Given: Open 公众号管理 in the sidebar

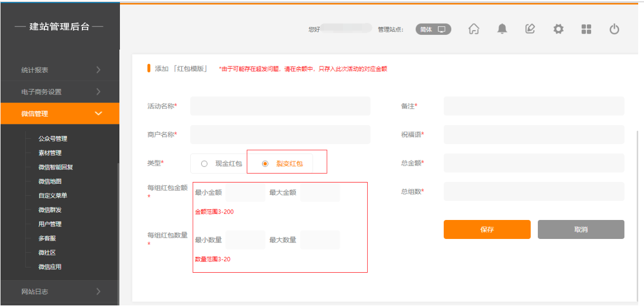Looking at the screenshot, I should (53, 139).
